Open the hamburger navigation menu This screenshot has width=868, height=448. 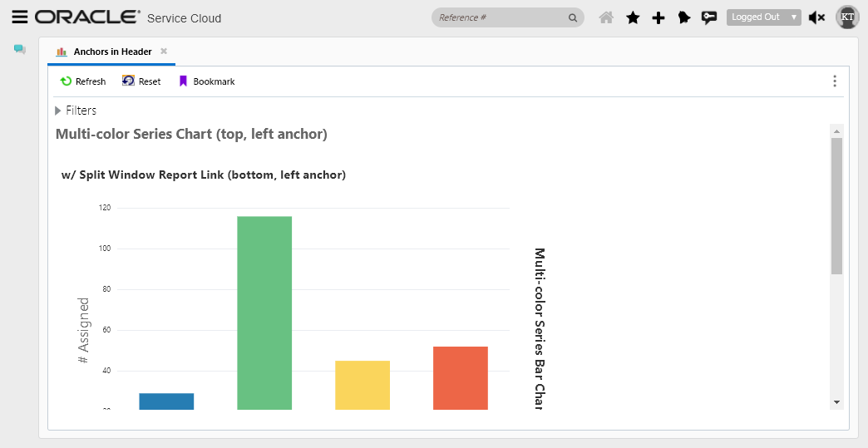(20, 17)
